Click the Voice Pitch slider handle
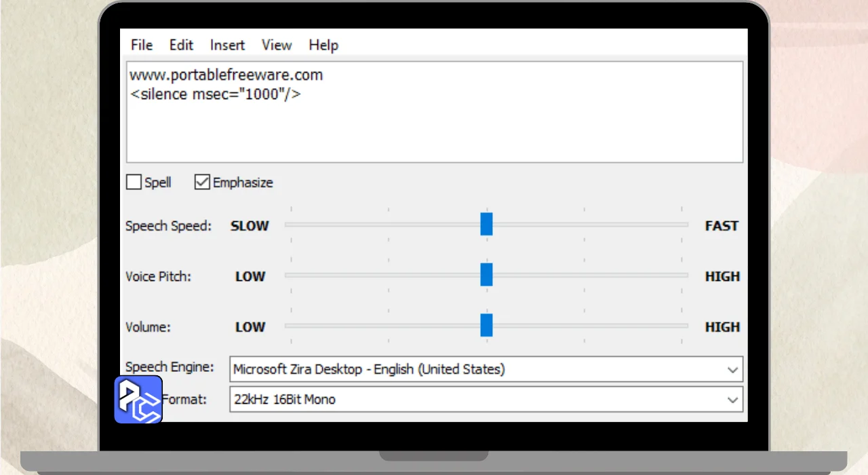 pos(486,275)
